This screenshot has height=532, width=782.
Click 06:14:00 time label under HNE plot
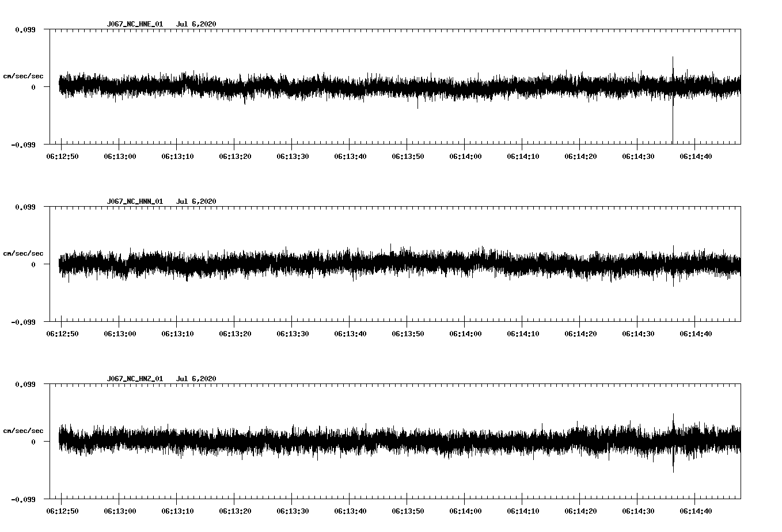click(x=465, y=157)
